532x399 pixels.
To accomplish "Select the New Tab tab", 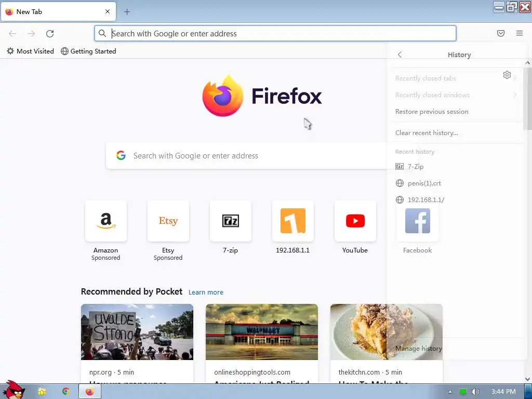I will pos(58,12).
